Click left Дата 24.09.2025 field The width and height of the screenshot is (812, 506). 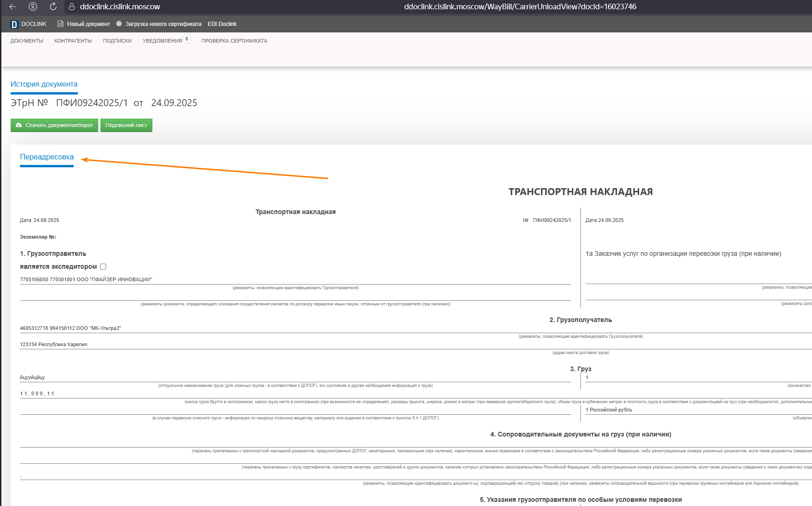click(39, 220)
